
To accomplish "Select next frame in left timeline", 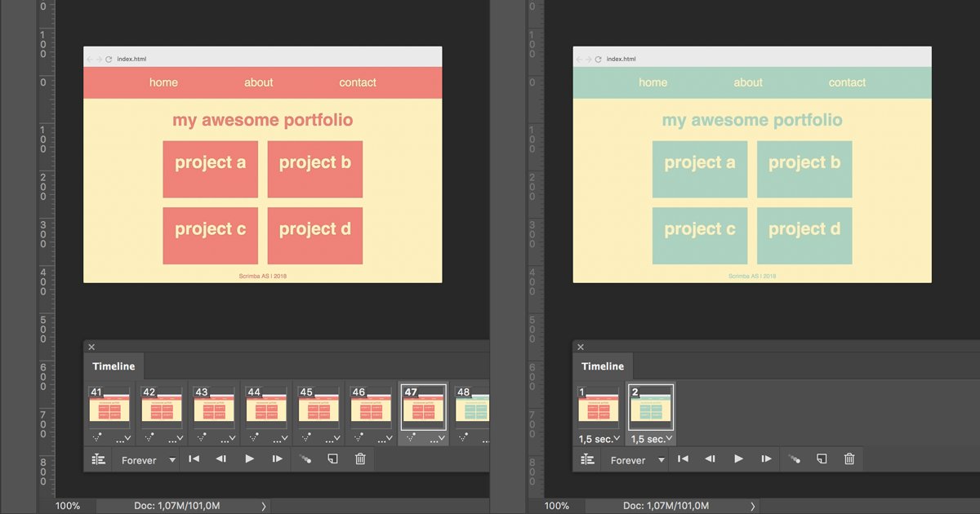I will click(x=278, y=459).
